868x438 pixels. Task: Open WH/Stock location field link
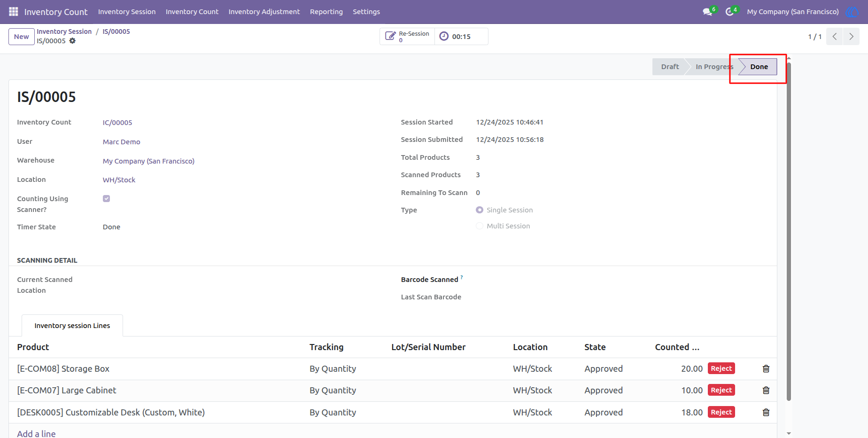(x=119, y=180)
